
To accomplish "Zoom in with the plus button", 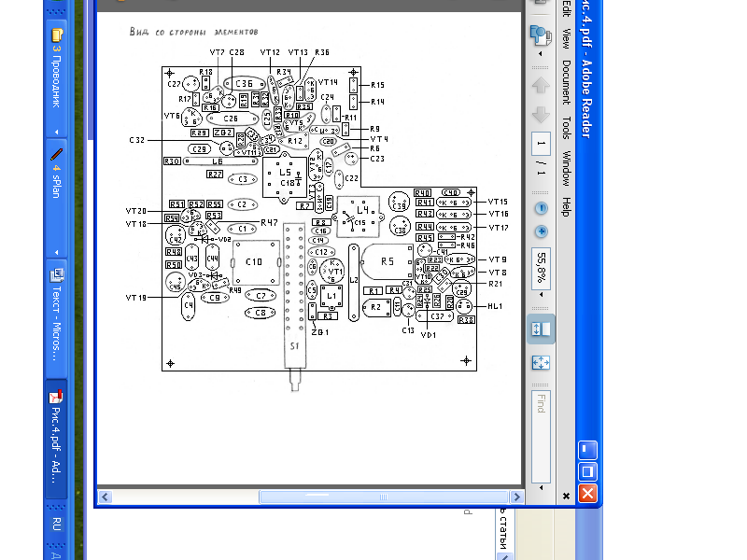I will 542,231.
